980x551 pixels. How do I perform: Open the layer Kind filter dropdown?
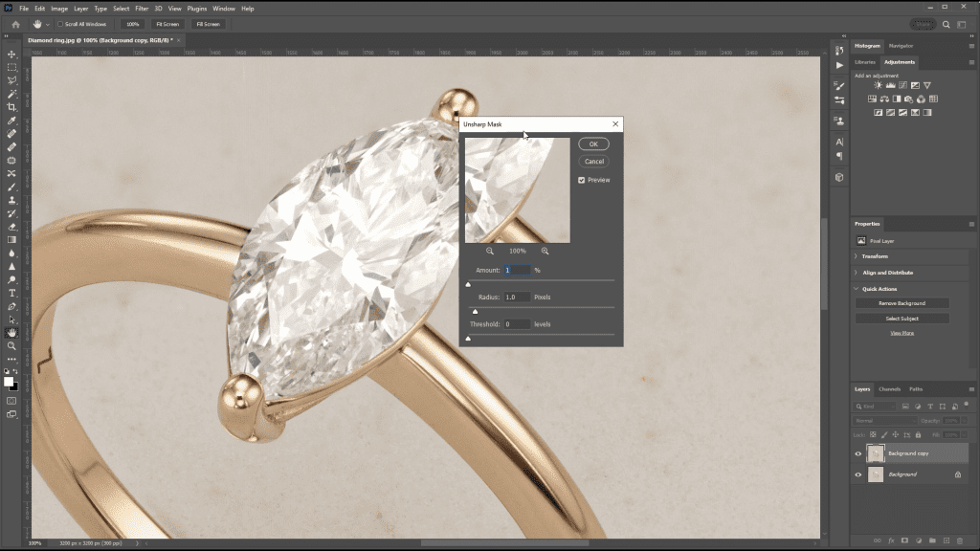875,406
